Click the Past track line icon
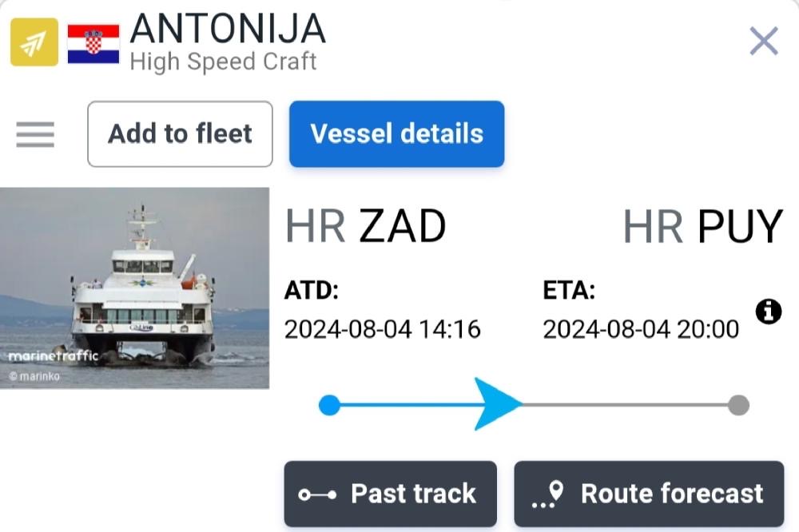This screenshot has width=799, height=532. pyautogui.click(x=317, y=494)
